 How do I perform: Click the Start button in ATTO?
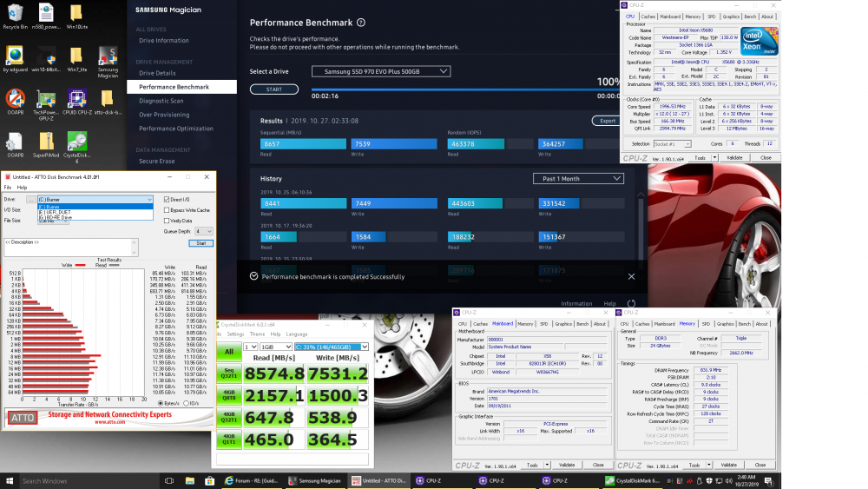click(x=201, y=243)
